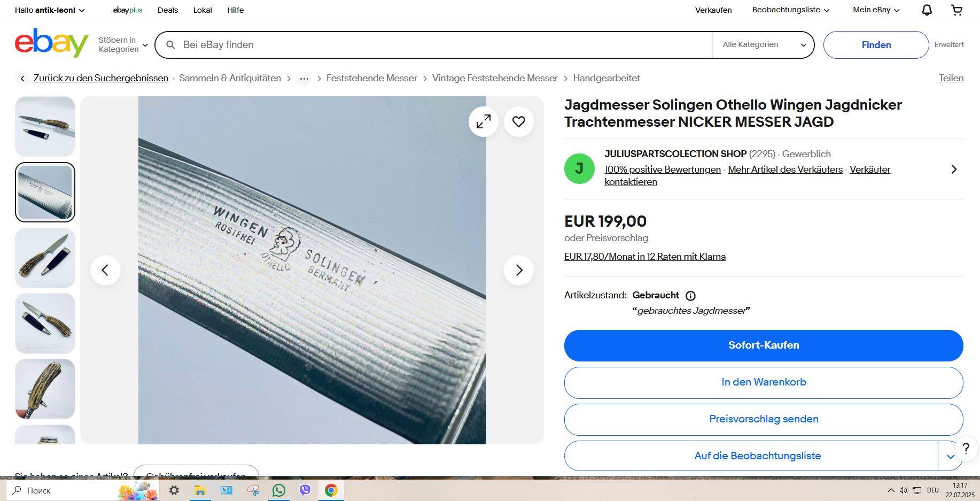
Task: Return via Zurück zu den Suchergebnissen
Action: [x=101, y=78]
